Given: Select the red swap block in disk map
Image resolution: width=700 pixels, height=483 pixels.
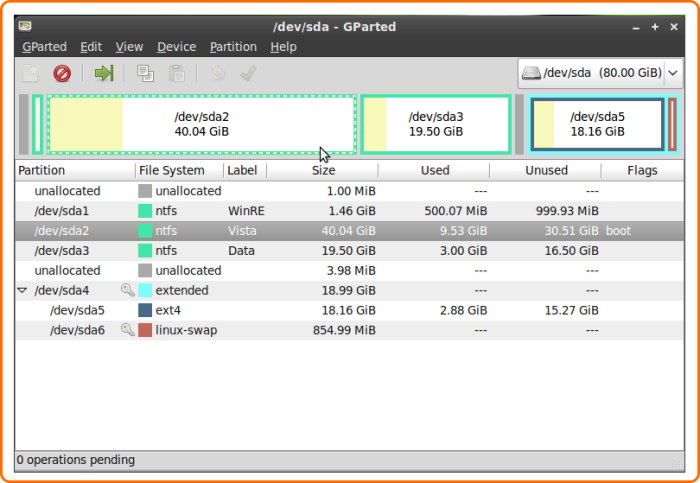Looking at the screenshot, I should (672, 124).
